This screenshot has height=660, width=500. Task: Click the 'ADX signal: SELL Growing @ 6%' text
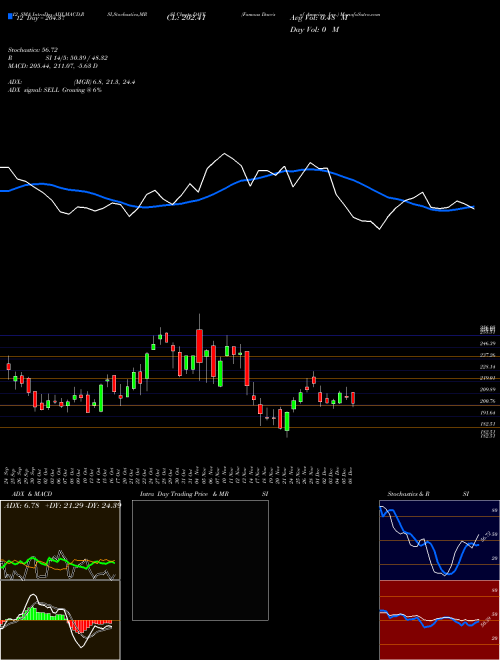tap(55, 90)
